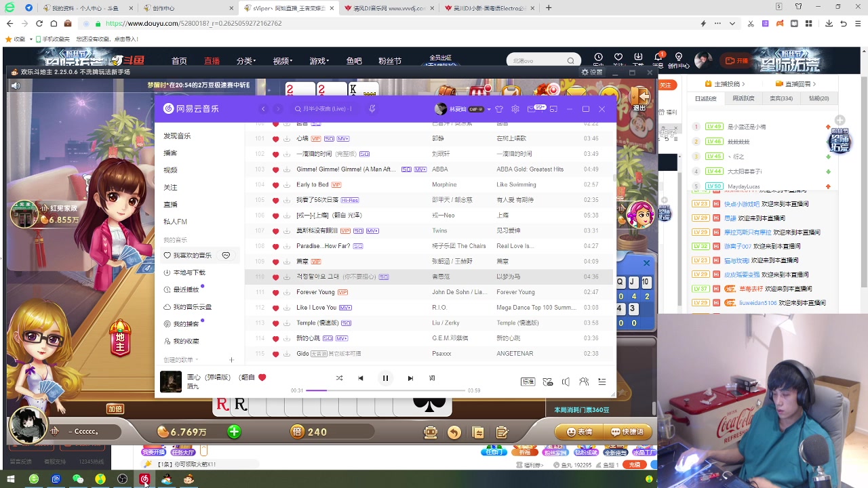Mute volume via speaker icon in music player
The image size is (868, 488).
[566, 382]
